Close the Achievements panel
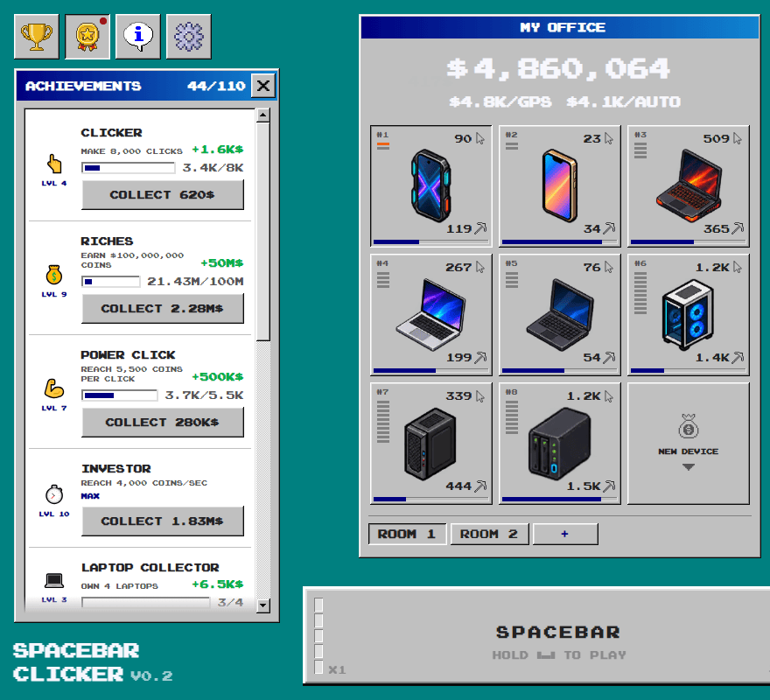 (x=263, y=86)
